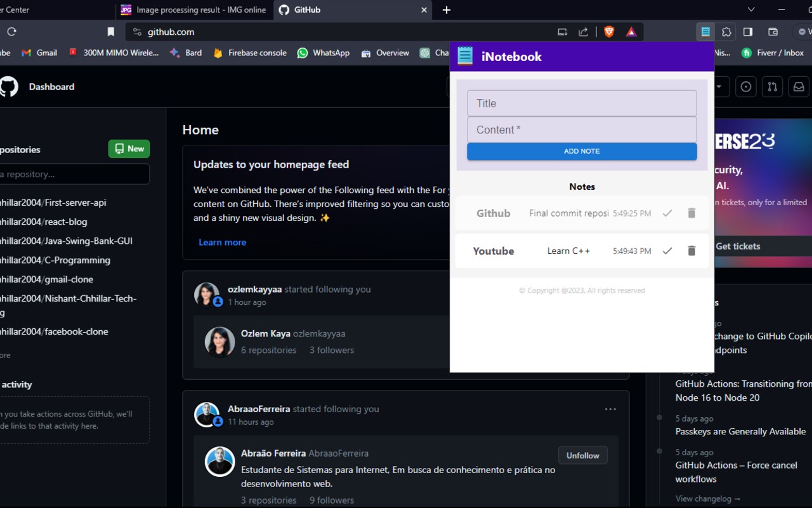
Task: Reload the page
Action: pyautogui.click(x=11, y=32)
